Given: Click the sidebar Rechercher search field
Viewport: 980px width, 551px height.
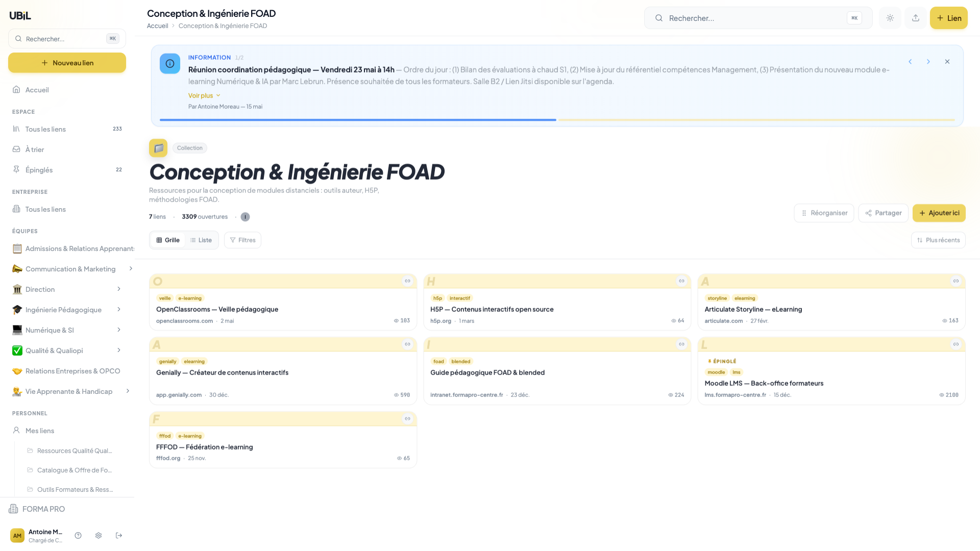Looking at the screenshot, I should click(x=67, y=39).
